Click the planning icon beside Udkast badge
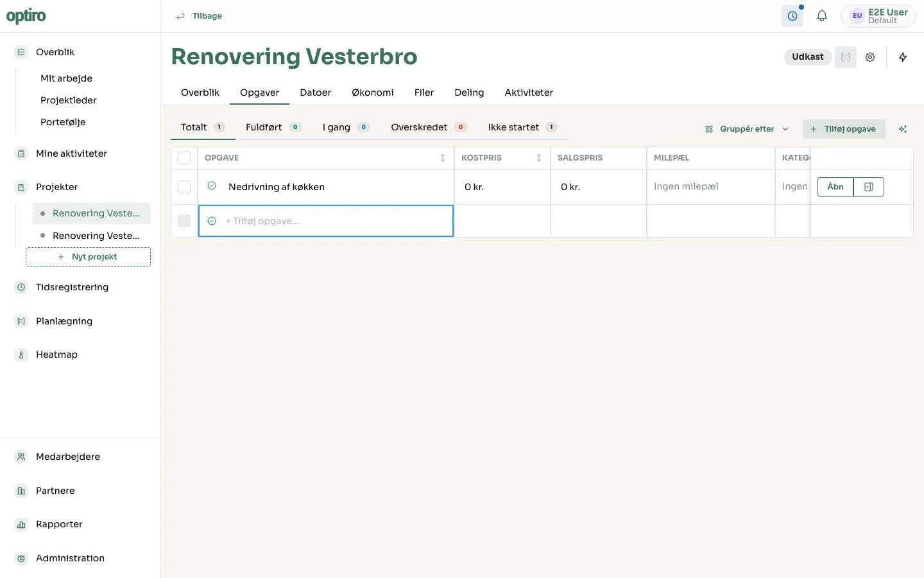Viewport: 924px width, 578px height. click(846, 57)
